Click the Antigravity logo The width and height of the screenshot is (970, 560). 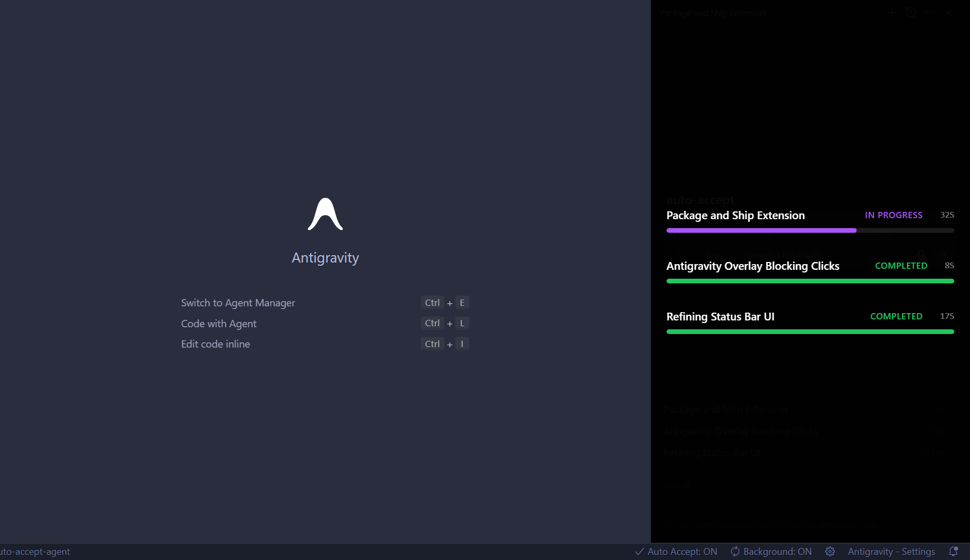325,214
